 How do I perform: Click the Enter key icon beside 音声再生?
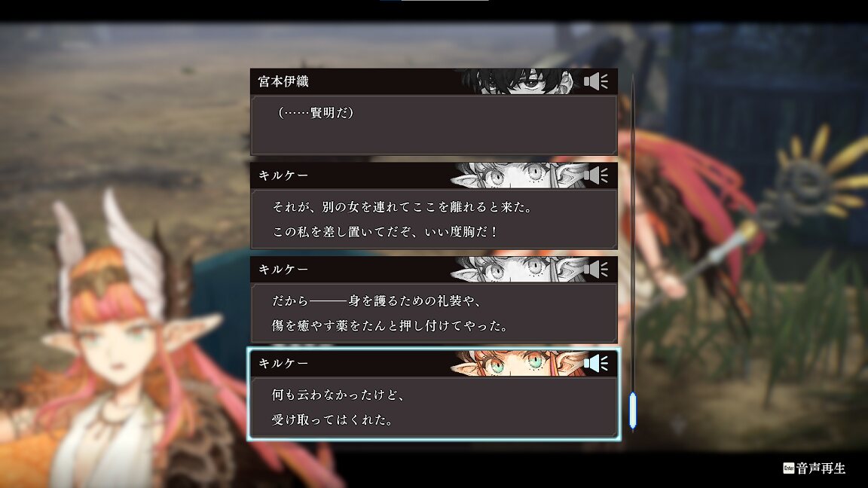point(788,468)
